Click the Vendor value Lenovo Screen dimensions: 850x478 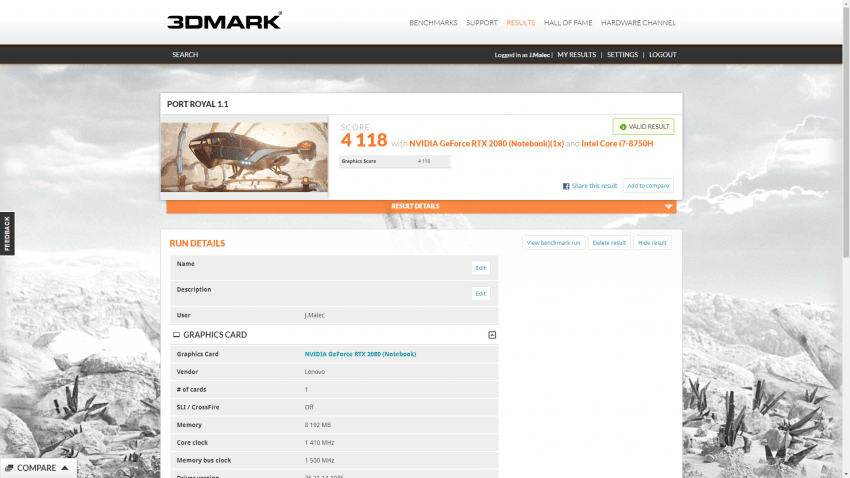314,372
